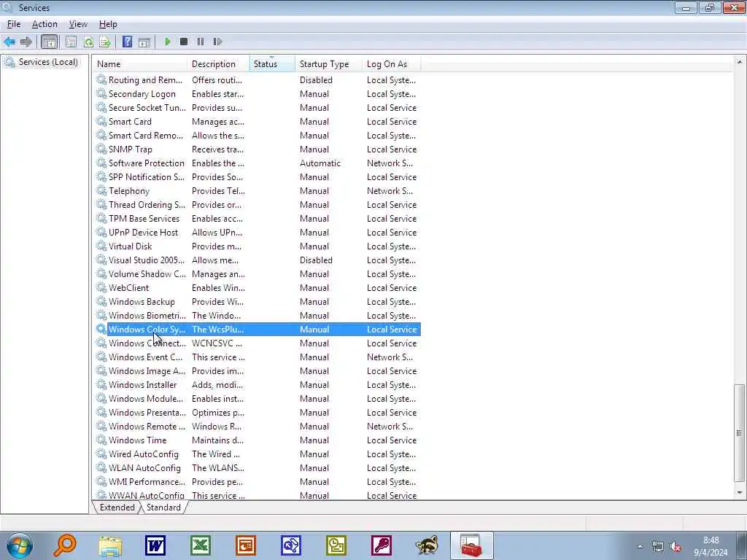
Task: Select the Routing and Rem... service row
Action: pyautogui.click(x=258, y=80)
